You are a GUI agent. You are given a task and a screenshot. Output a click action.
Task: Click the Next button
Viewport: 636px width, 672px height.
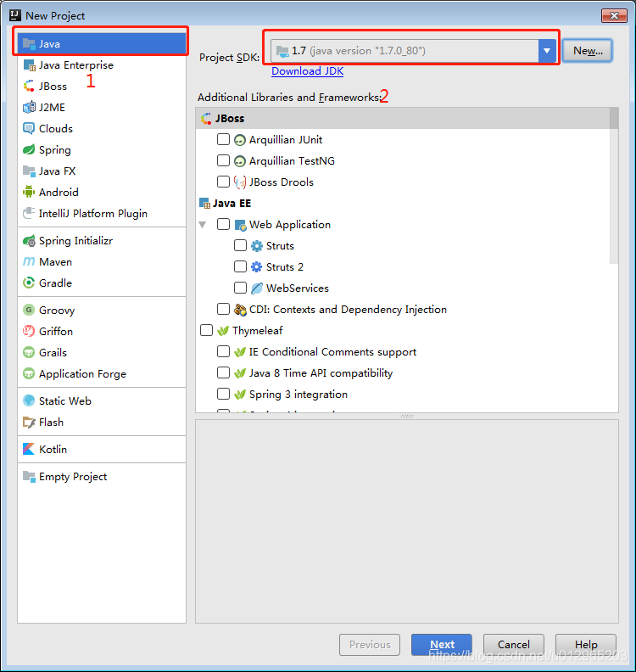coord(442,645)
